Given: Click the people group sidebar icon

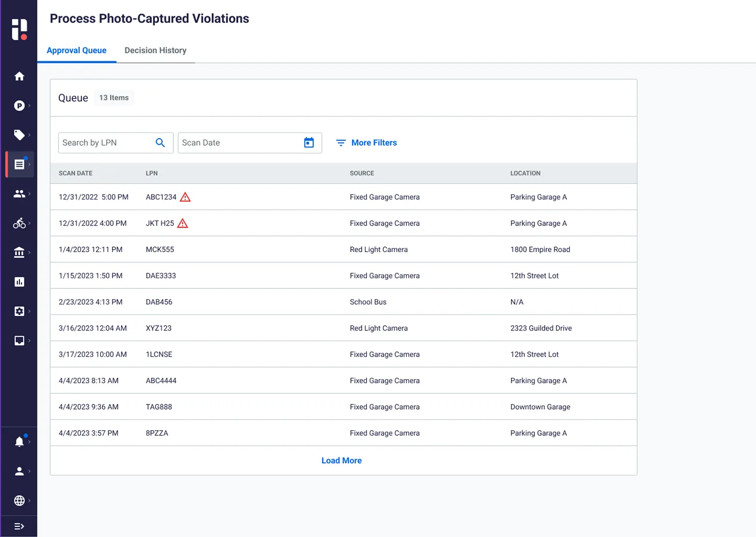Looking at the screenshot, I should (x=19, y=194).
